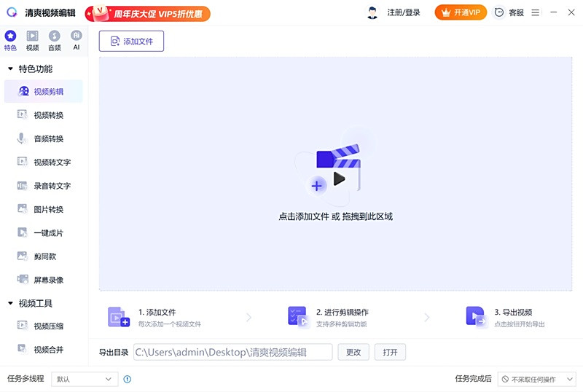This screenshot has height=392, width=583.
Task: Switch to the AI tab
Action: [76, 41]
